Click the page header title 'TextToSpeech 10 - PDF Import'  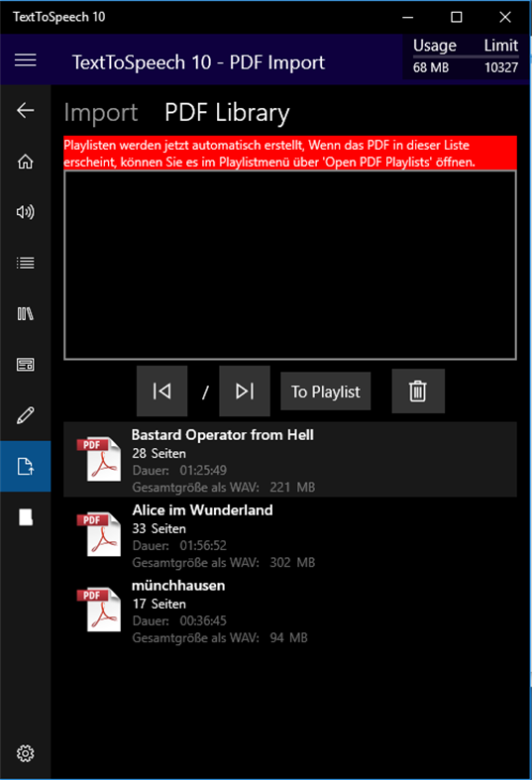pyautogui.click(x=198, y=62)
